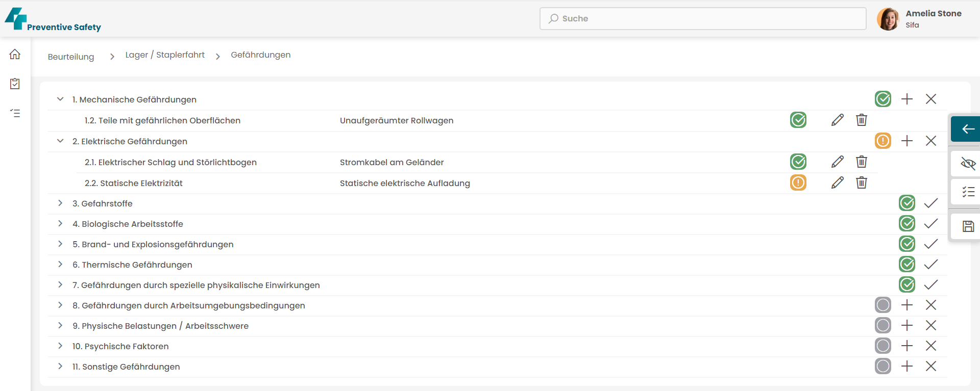Open the home icon in the sidebar

click(x=15, y=54)
